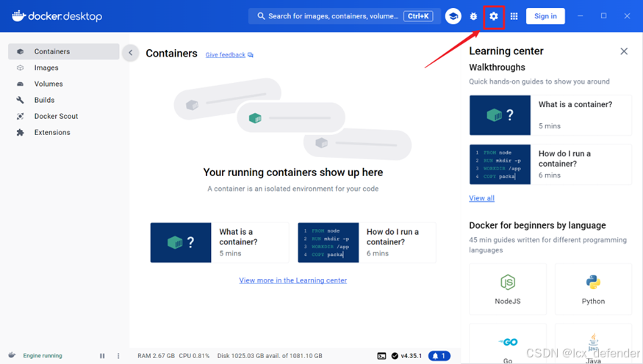The height and width of the screenshot is (364, 643).
Task: Open the apps grid icon in header
Action: point(514,16)
